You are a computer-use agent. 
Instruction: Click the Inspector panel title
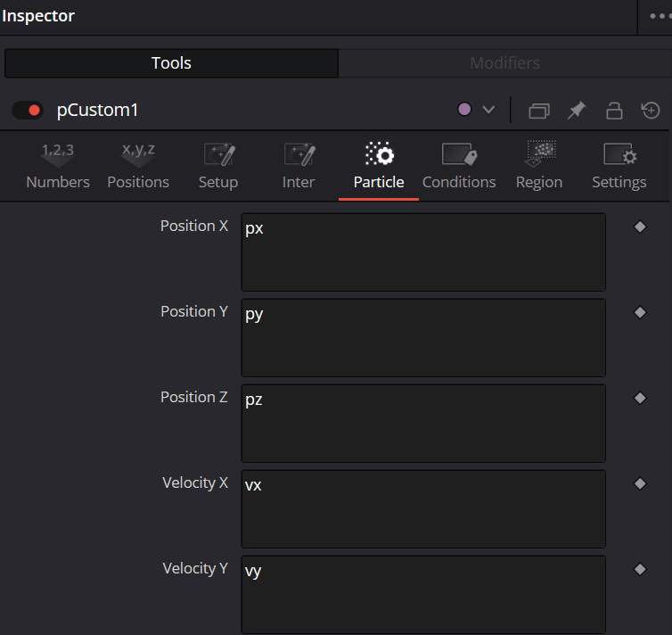[x=38, y=16]
